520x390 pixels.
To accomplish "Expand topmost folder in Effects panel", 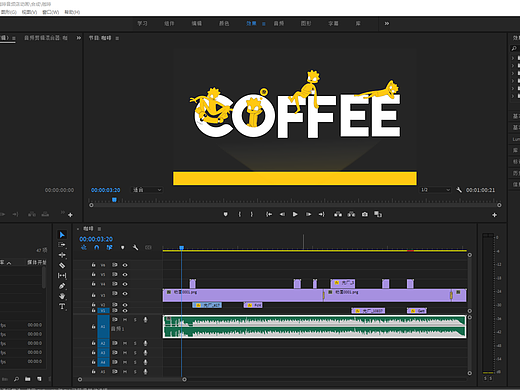I will (513, 58).
